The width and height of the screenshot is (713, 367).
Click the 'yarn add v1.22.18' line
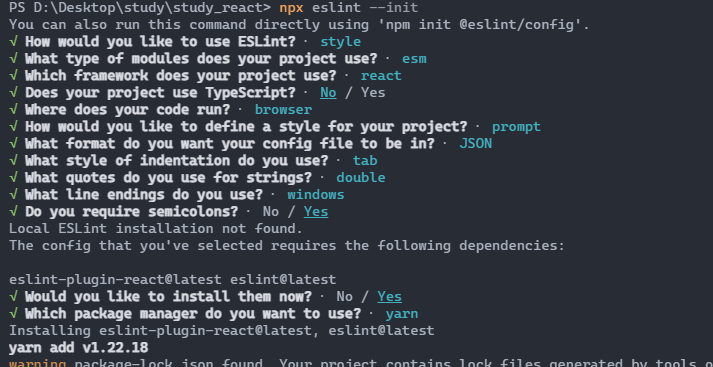point(79,348)
